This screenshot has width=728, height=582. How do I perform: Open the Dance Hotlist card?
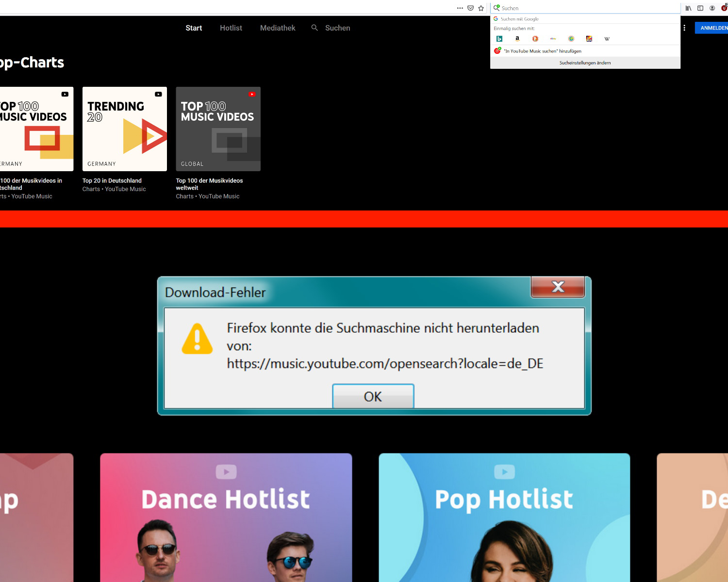(x=226, y=517)
